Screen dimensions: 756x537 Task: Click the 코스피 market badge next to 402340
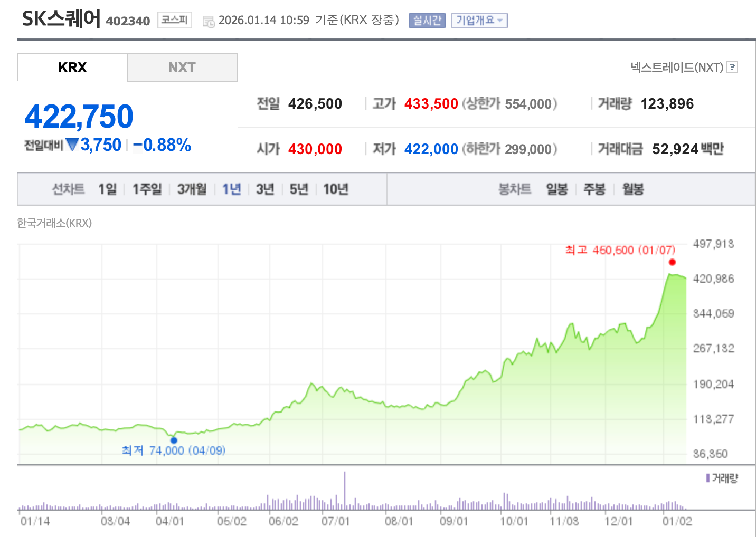coord(174,20)
